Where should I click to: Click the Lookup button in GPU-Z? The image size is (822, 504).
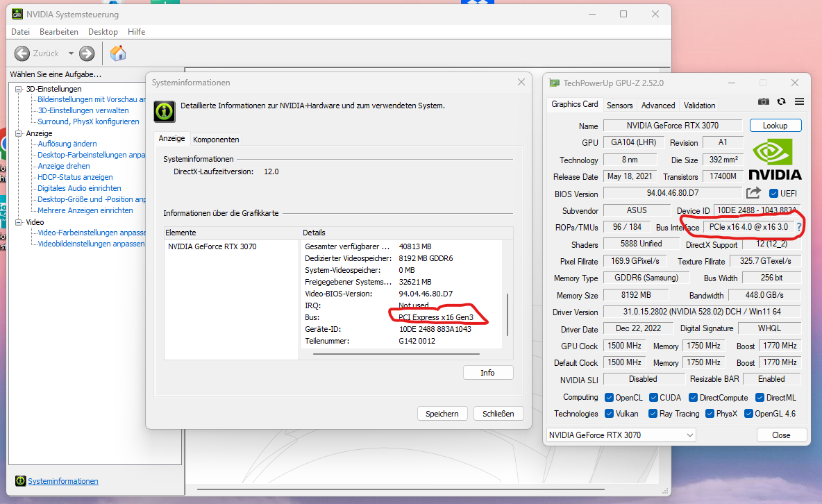[x=775, y=126]
